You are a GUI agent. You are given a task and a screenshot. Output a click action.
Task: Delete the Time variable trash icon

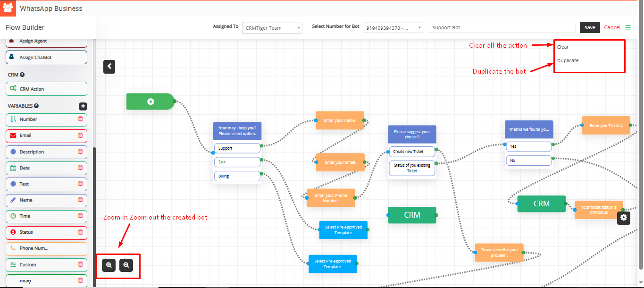(80, 216)
